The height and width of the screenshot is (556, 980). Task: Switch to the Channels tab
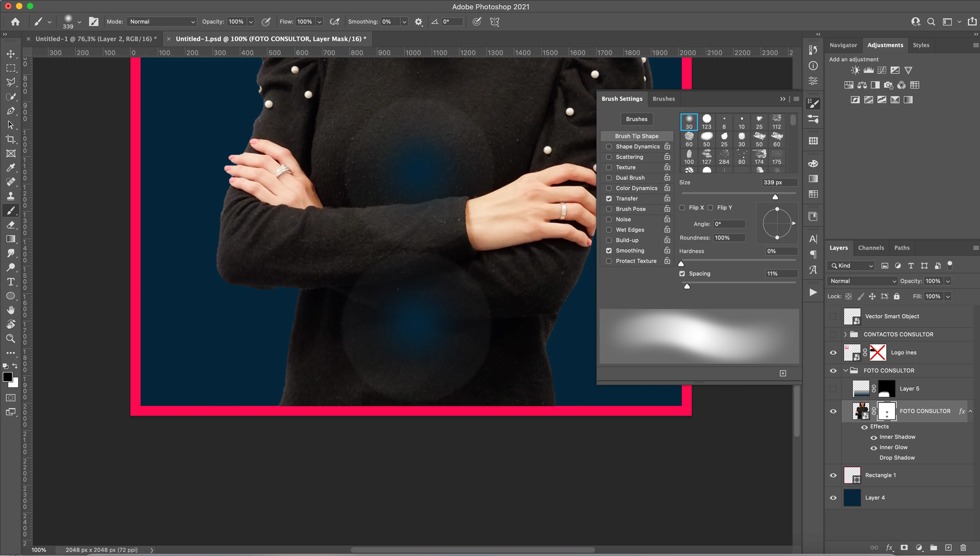[x=871, y=248]
